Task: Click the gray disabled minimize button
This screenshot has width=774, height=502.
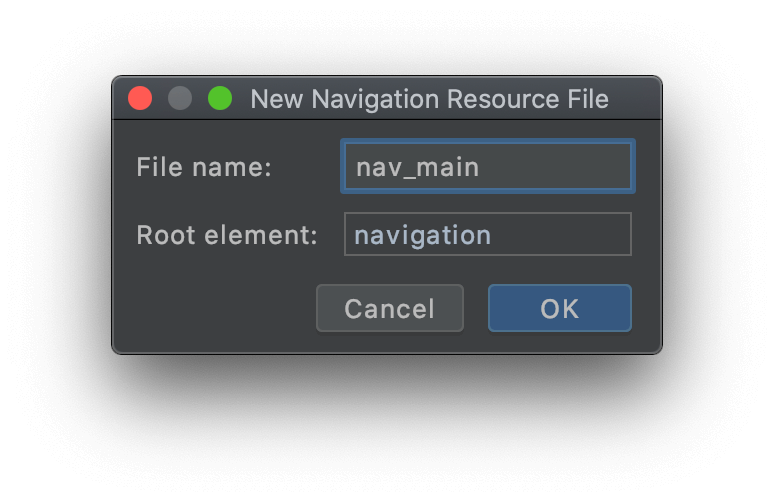Action: pyautogui.click(x=180, y=98)
